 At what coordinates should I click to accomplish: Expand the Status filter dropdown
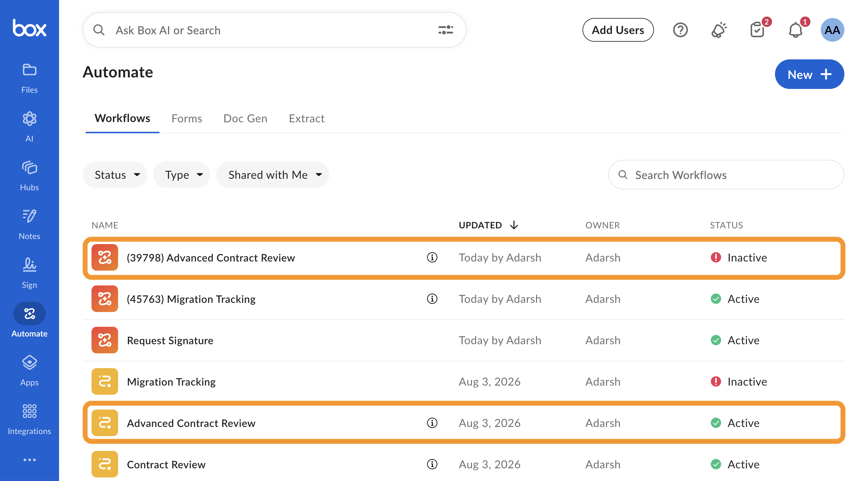point(115,175)
